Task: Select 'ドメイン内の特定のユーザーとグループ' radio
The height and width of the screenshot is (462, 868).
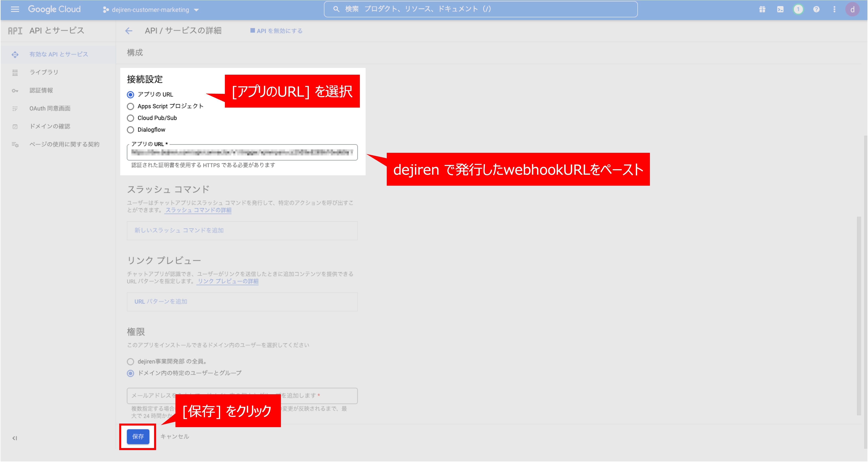Action: (x=130, y=373)
